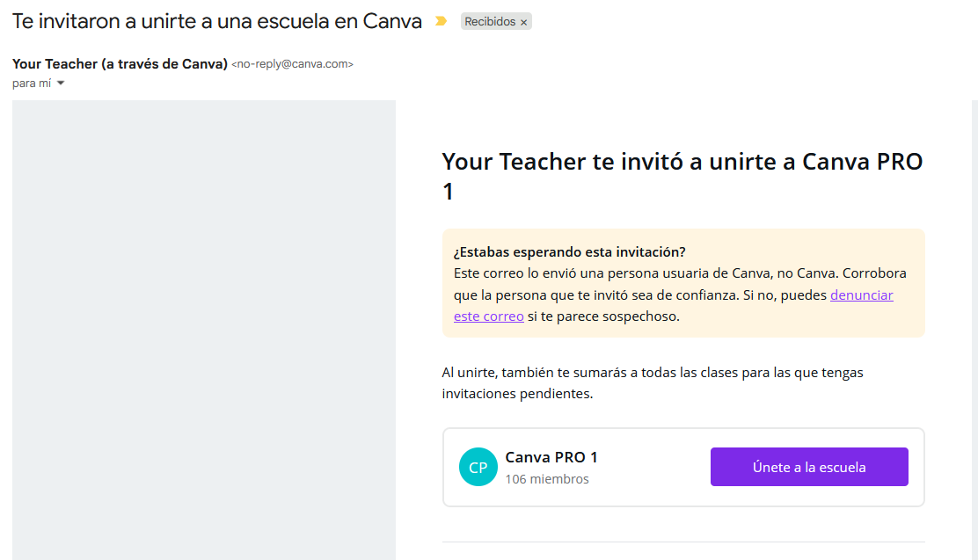Open the denunciar link

(861, 295)
